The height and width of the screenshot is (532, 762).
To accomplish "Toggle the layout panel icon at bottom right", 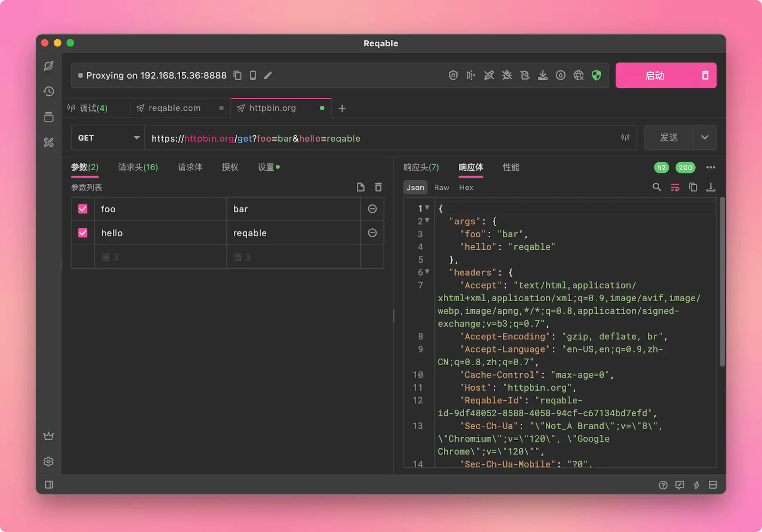I will point(713,485).
